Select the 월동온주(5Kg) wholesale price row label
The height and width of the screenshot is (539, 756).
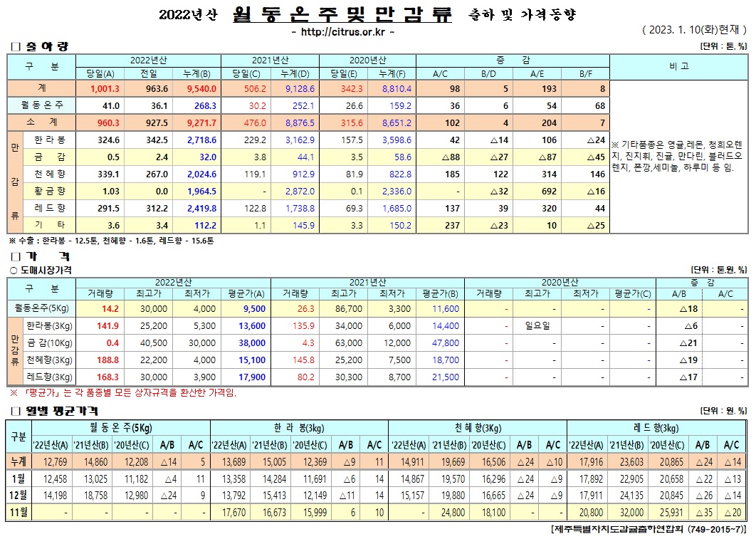coord(41,309)
